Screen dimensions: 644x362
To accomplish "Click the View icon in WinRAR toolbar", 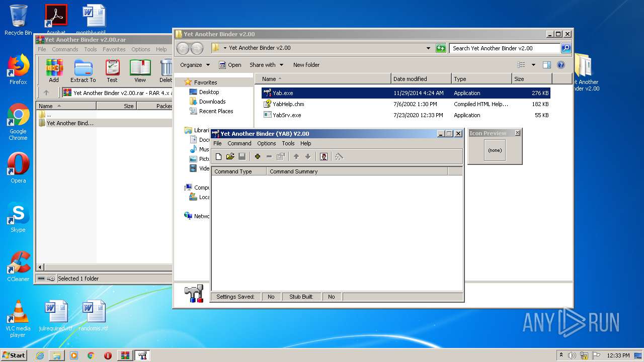I will point(140,71).
